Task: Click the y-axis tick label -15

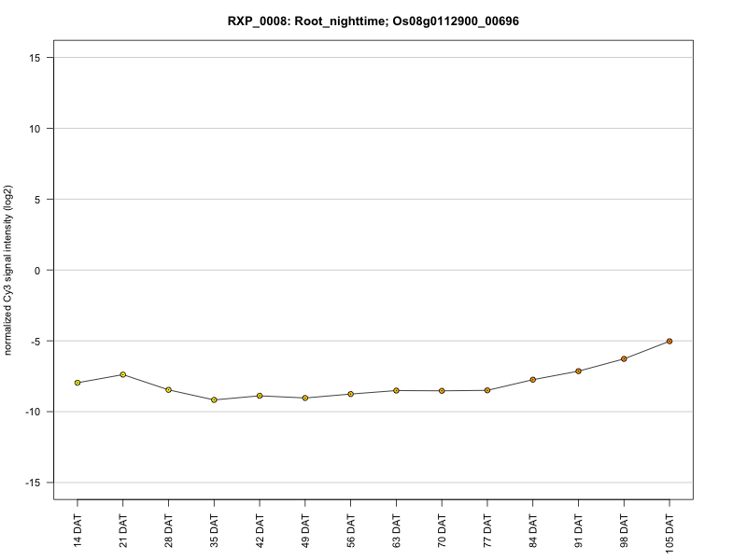Action: coord(34,483)
